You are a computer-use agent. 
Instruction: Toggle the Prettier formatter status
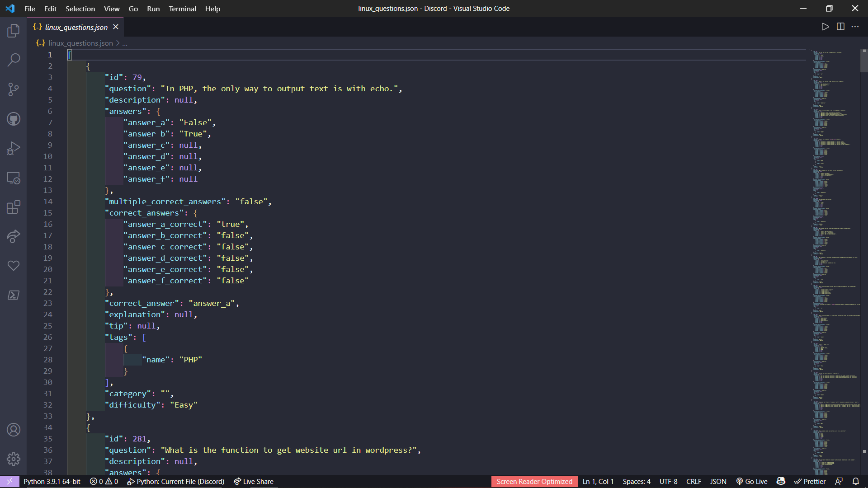(x=810, y=481)
